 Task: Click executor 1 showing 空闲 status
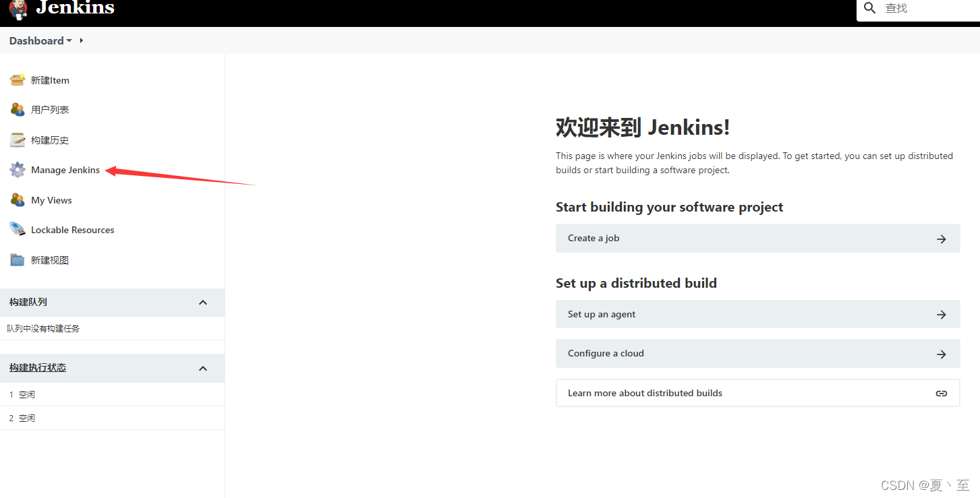pyautogui.click(x=22, y=394)
